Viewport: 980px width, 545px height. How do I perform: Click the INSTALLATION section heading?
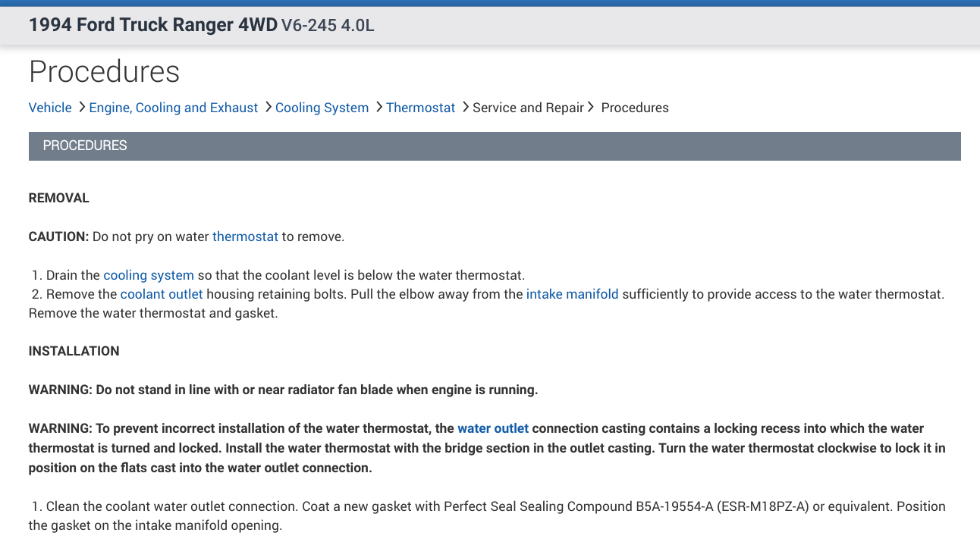pyautogui.click(x=74, y=351)
